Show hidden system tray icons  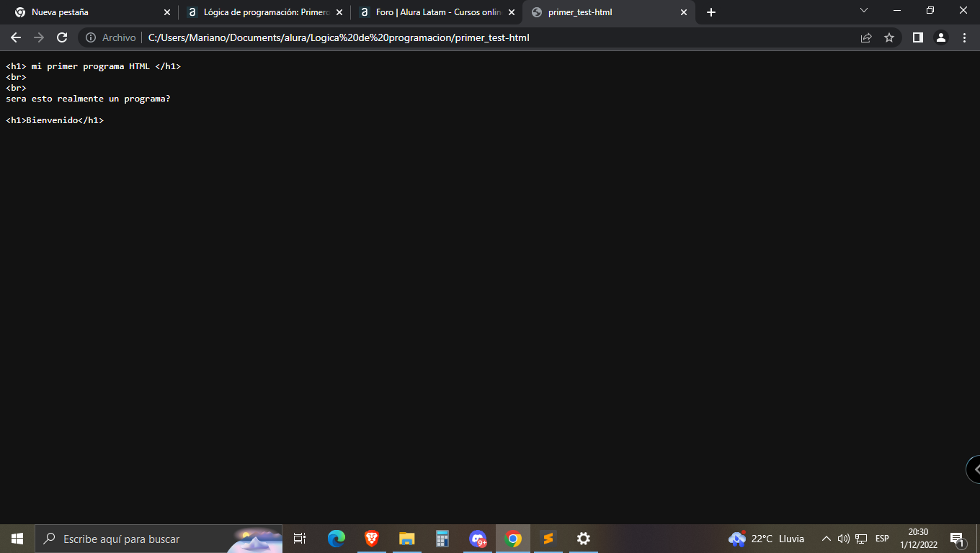827,539
